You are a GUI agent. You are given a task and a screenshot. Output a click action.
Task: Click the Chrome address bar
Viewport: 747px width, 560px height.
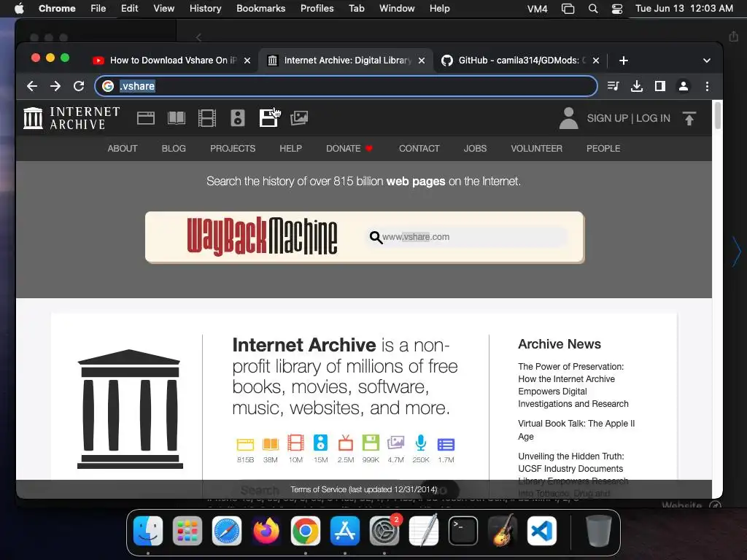pyautogui.click(x=346, y=86)
